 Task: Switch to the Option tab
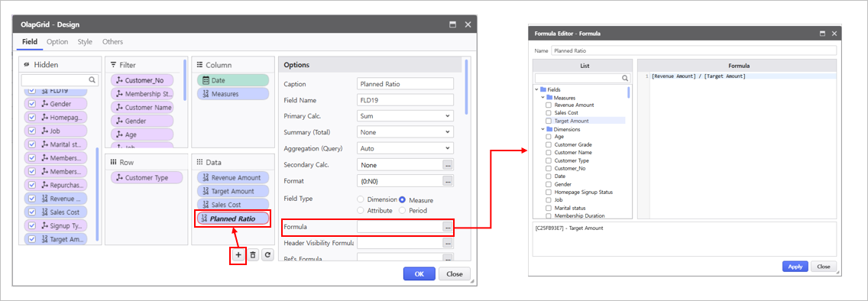[57, 41]
